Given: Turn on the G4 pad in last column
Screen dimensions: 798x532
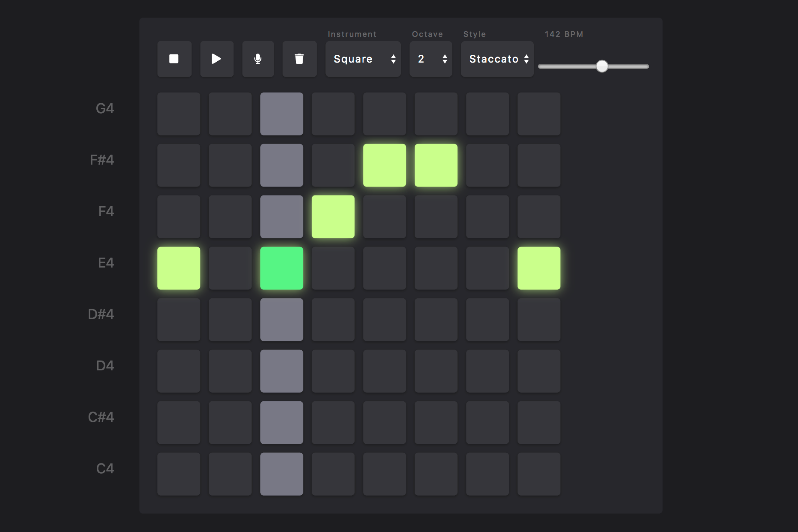Looking at the screenshot, I should click(539, 114).
